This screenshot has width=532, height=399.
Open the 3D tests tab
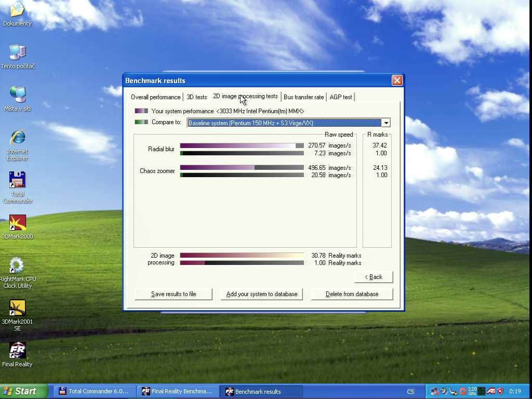197,97
